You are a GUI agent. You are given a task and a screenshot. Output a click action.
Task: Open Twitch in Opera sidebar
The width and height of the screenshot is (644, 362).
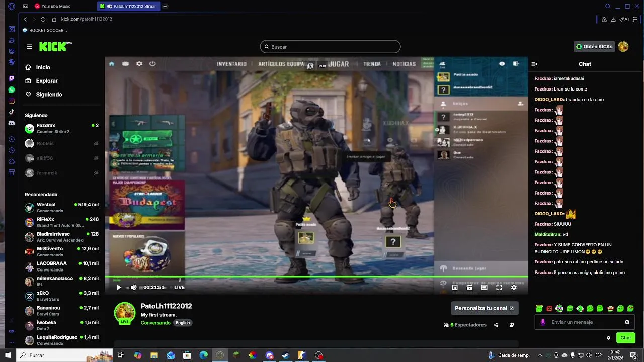coord(12,79)
